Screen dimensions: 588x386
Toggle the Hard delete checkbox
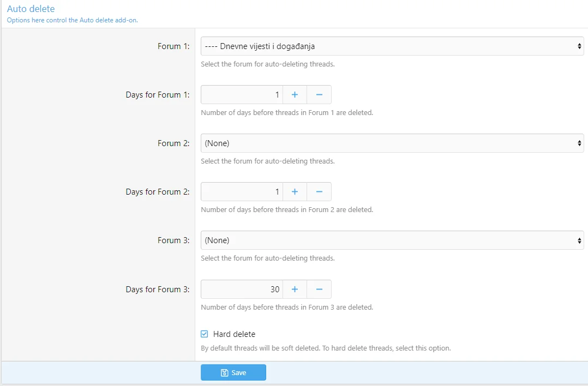pos(205,334)
